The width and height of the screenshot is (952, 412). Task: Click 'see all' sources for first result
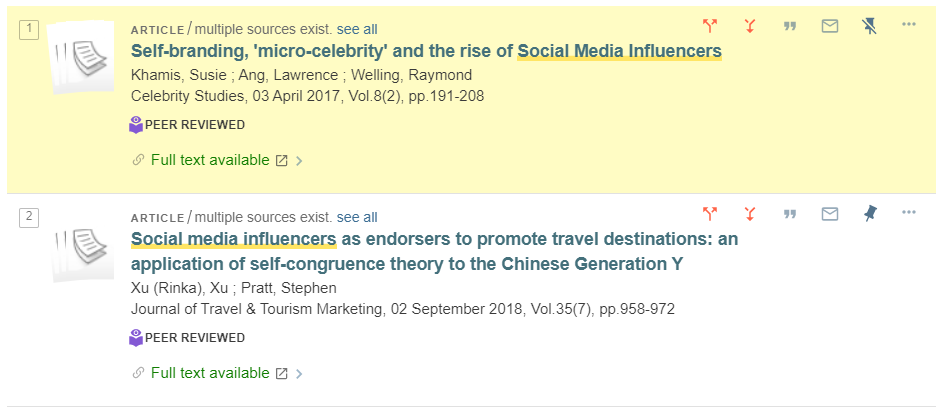tap(357, 29)
